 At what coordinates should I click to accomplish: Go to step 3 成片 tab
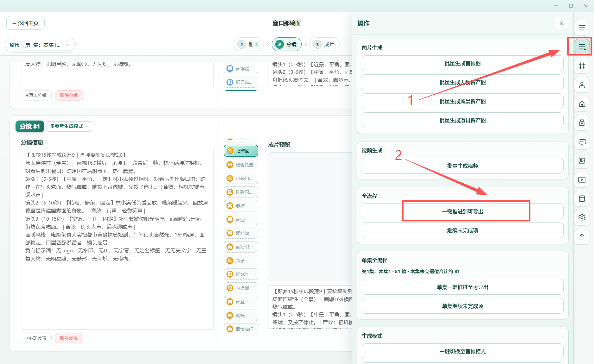coord(324,44)
